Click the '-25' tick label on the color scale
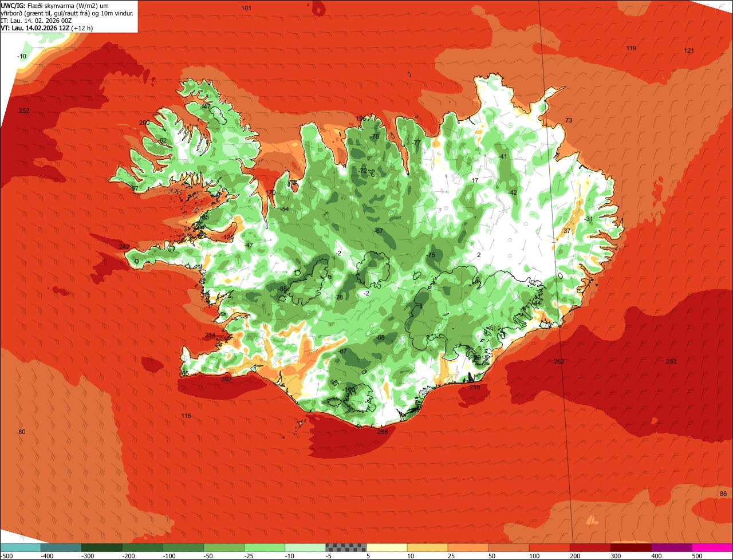733x560 pixels. [x=249, y=556]
